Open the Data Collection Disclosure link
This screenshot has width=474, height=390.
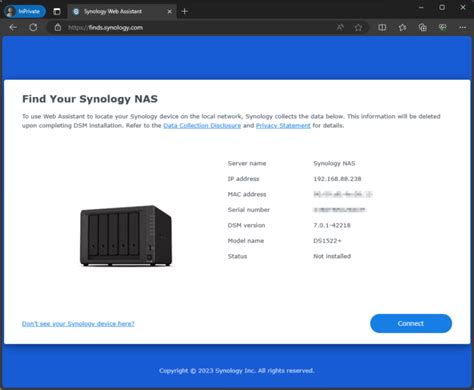click(202, 125)
